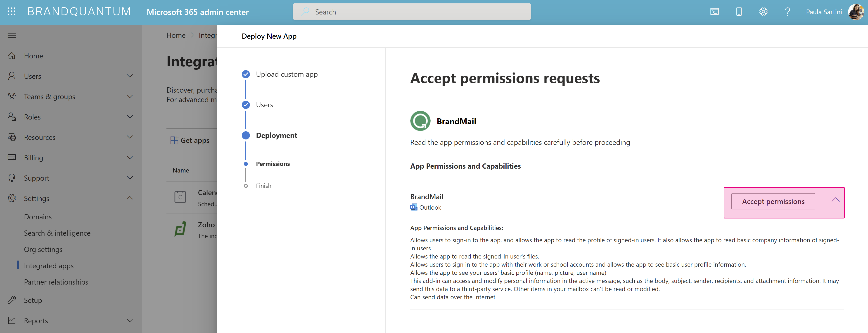The width and height of the screenshot is (868, 333).
Task: Go to Upload custom app step
Action: 287,74
